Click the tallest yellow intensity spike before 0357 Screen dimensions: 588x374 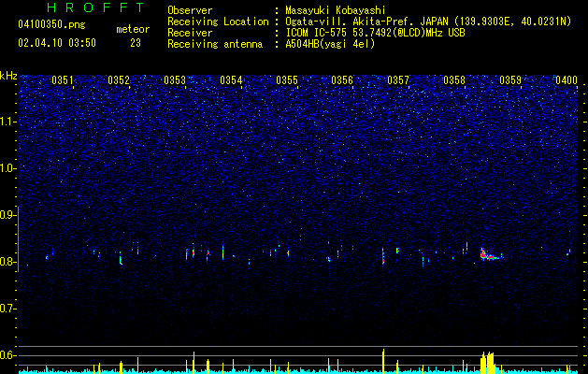pyautogui.click(x=383, y=361)
